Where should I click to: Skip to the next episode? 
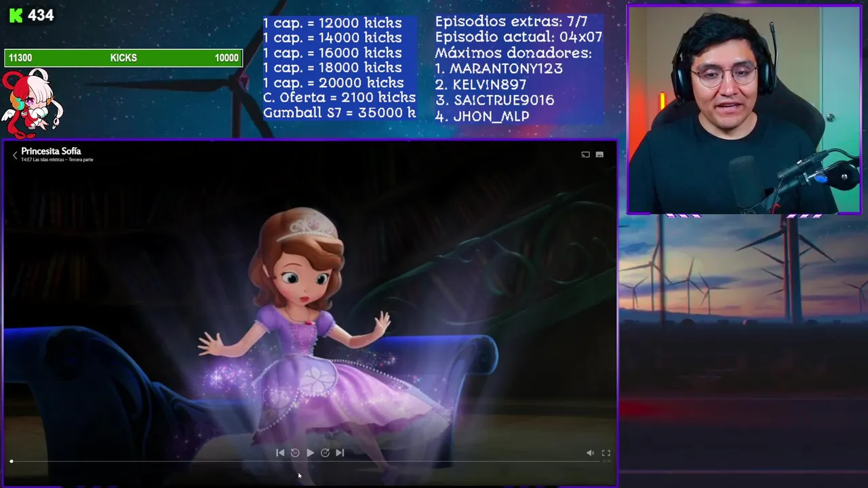coord(340,453)
